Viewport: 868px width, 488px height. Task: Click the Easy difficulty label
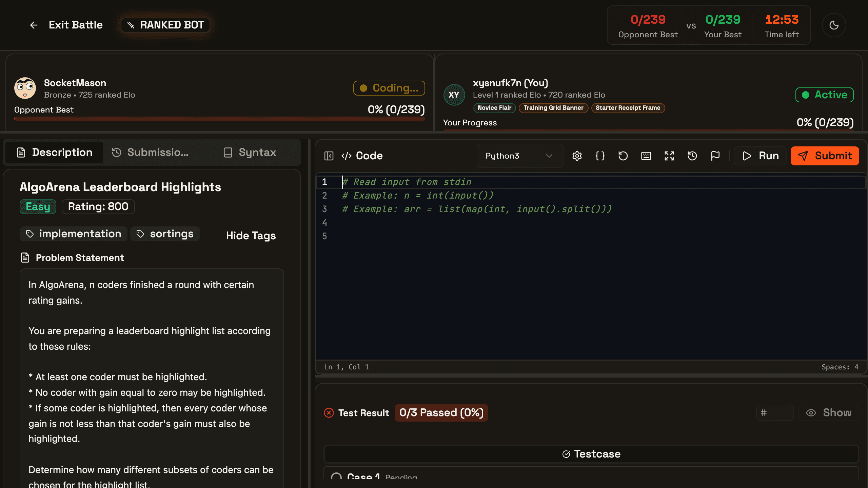[x=38, y=207]
